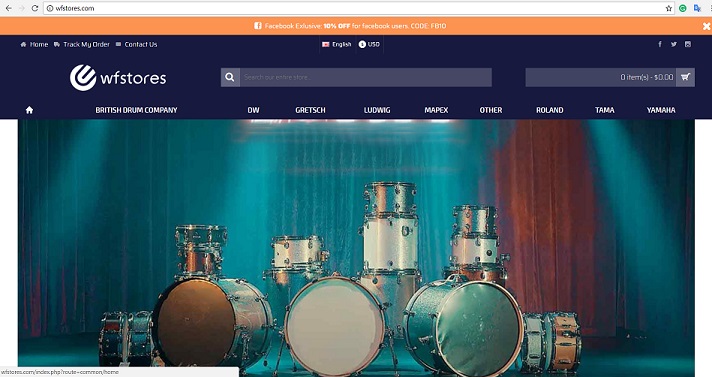712x377 pixels.
Task: Click the browser forward arrow
Action: click(21, 8)
